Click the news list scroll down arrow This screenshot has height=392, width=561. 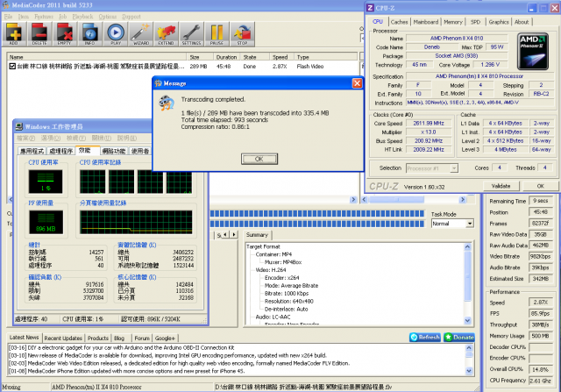pos(469,371)
